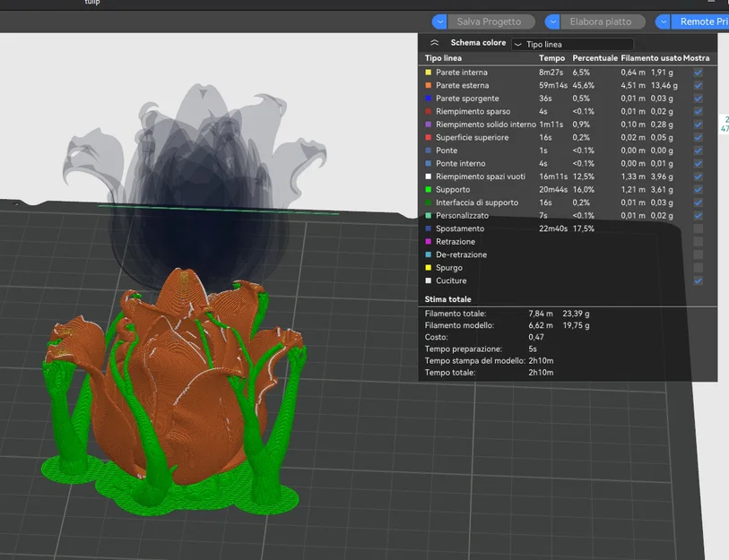Viewport: 729px width, 560px height.
Task: Hide the Riempimento sparso lines
Action: coord(698,111)
